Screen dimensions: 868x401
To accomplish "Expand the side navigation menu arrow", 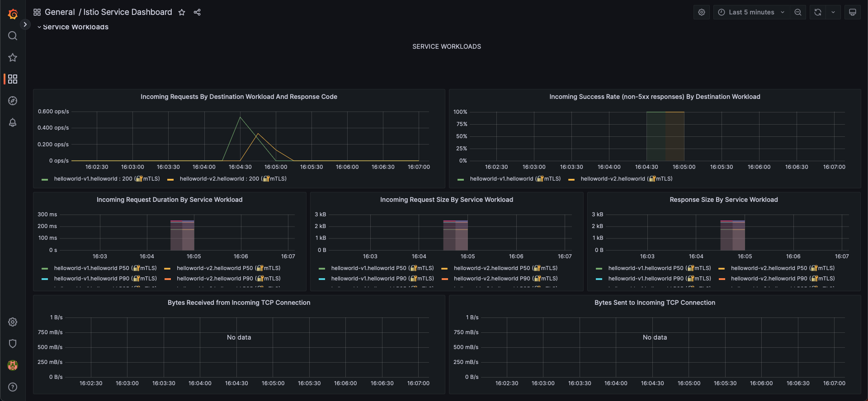I will coord(25,24).
